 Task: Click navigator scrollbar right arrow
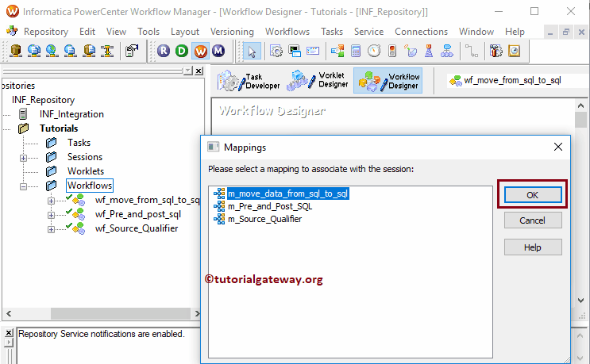197,313
